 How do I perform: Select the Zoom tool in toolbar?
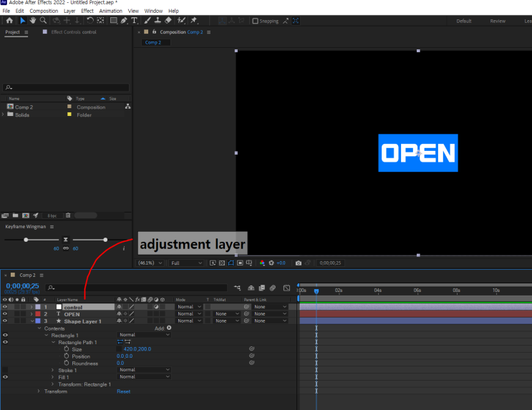pyautogui.click(x=43, y=21)
